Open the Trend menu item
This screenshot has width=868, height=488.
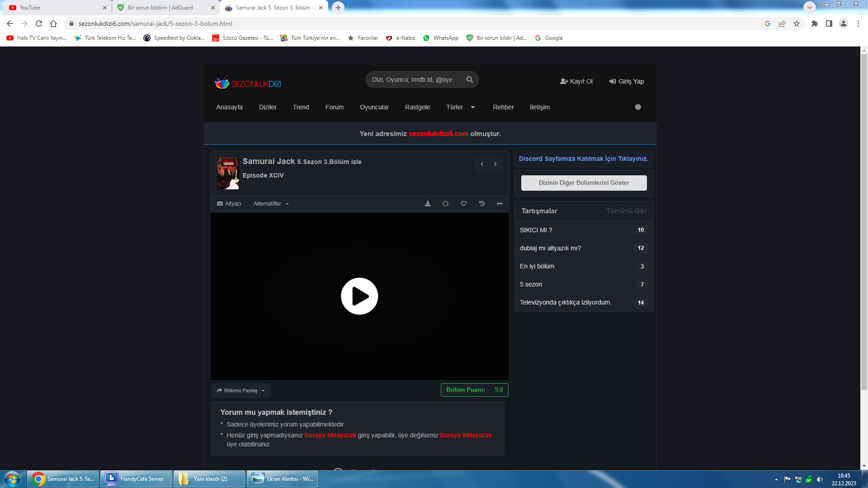click(301, 107)
